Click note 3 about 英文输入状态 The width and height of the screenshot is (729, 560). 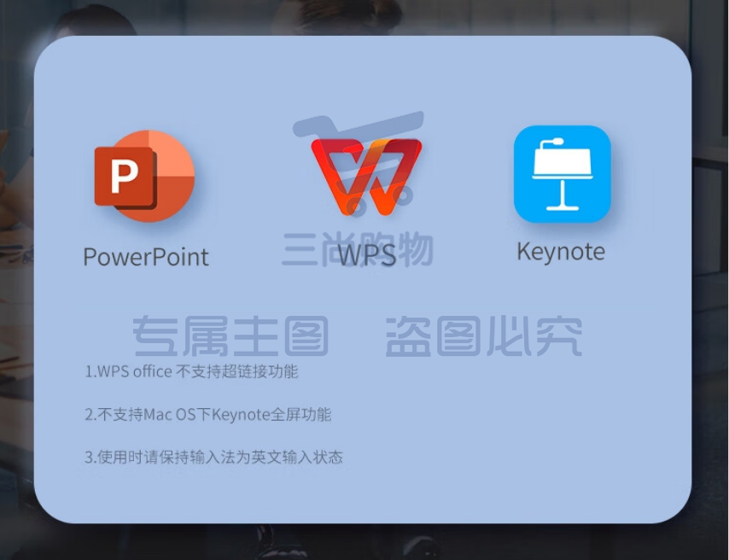click(214, 458)
